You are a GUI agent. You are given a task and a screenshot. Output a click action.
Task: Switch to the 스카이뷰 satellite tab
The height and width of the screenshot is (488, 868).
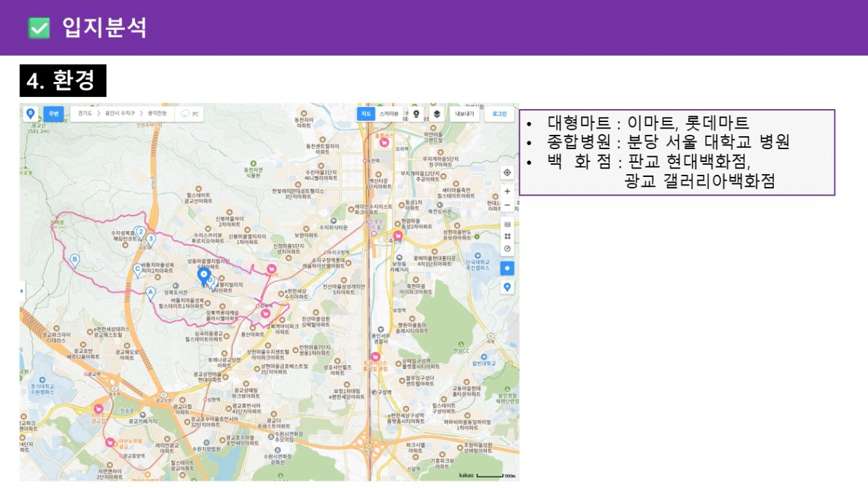pos(388,113)
